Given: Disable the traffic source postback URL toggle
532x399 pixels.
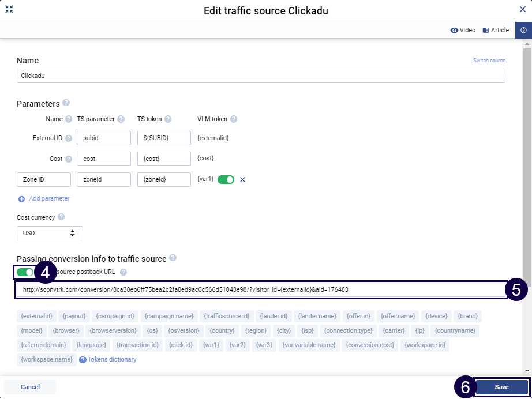Looking at the screenshot, I should (x=25, y=272).
